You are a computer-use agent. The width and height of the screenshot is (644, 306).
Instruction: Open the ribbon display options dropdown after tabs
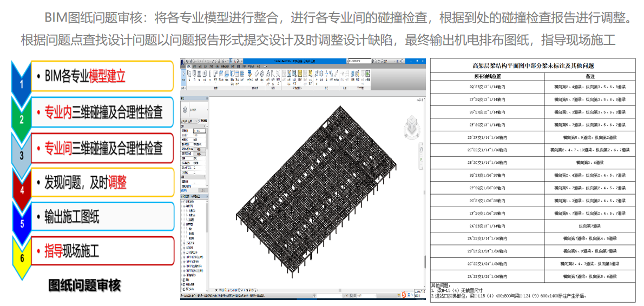tap(265, 66)
